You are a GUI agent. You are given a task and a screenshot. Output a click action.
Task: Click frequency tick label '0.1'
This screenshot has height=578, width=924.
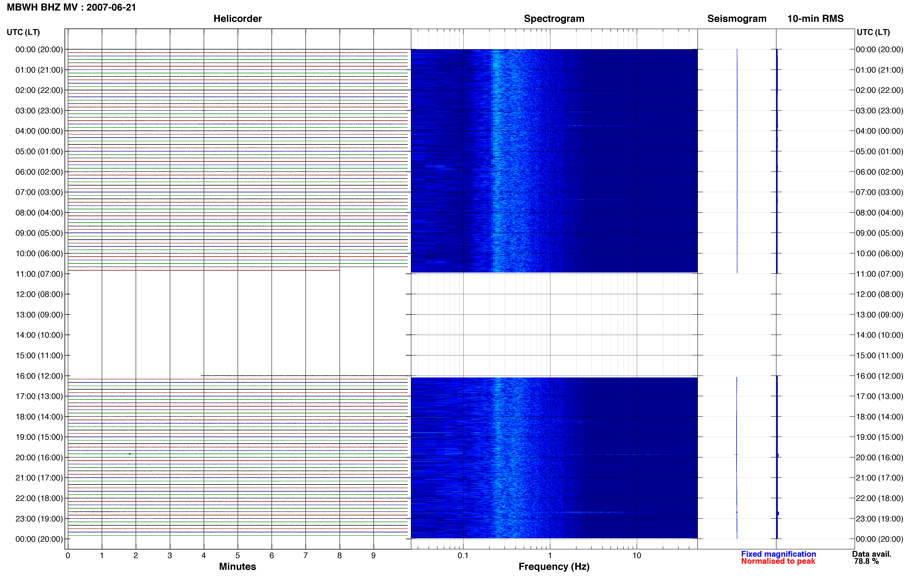(463, 555)
